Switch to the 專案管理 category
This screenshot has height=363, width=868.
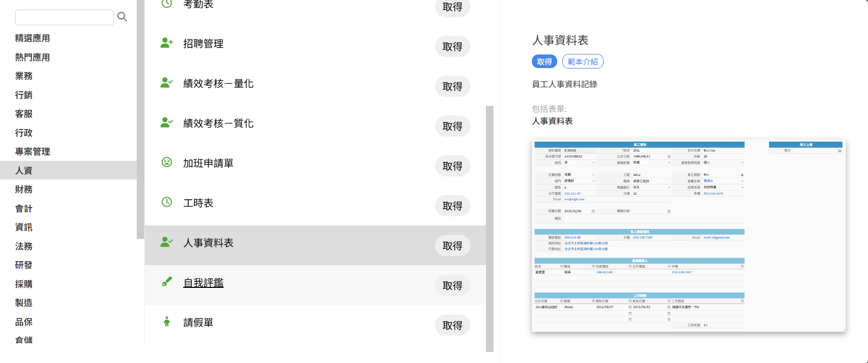(32, 152)
